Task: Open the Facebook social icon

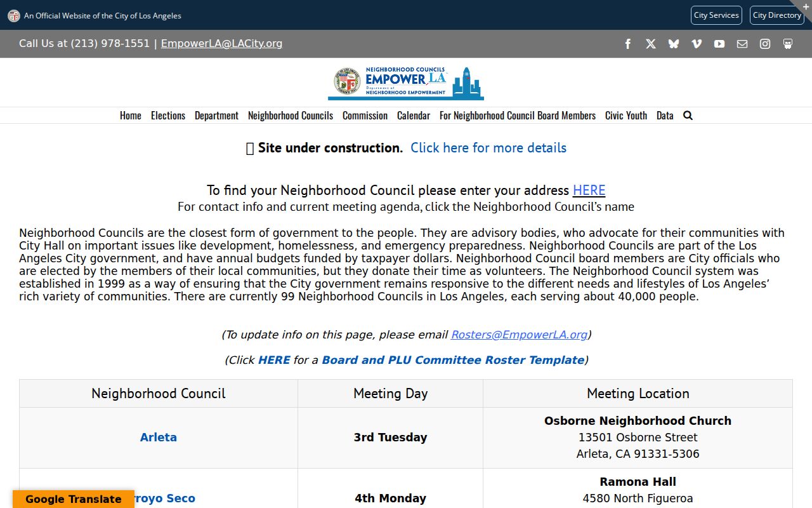Action: (628, 44)
